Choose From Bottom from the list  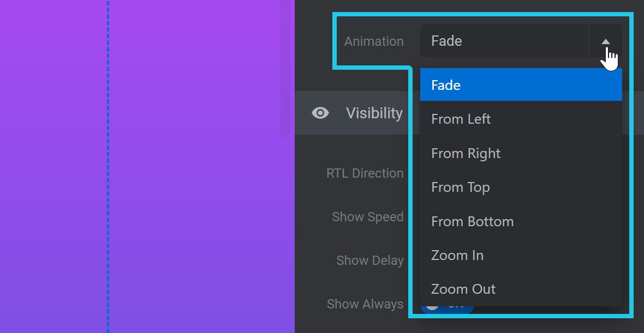521,221
